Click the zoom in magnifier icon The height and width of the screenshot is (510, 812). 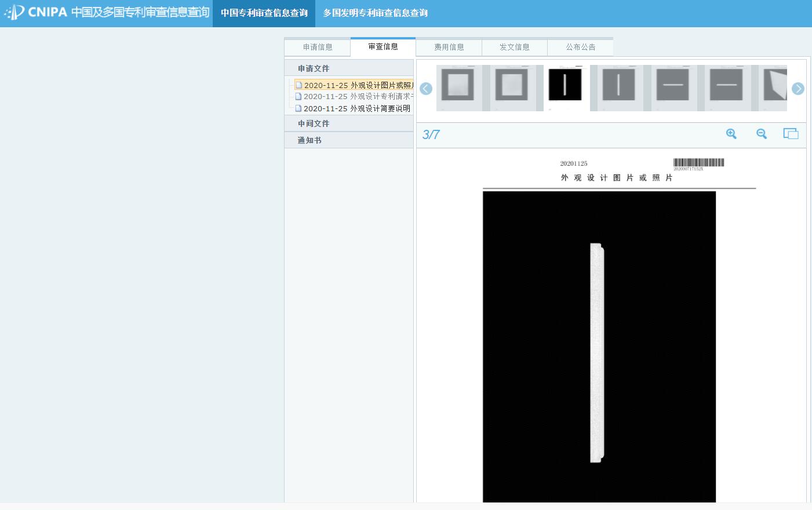(x=731, y=134)
